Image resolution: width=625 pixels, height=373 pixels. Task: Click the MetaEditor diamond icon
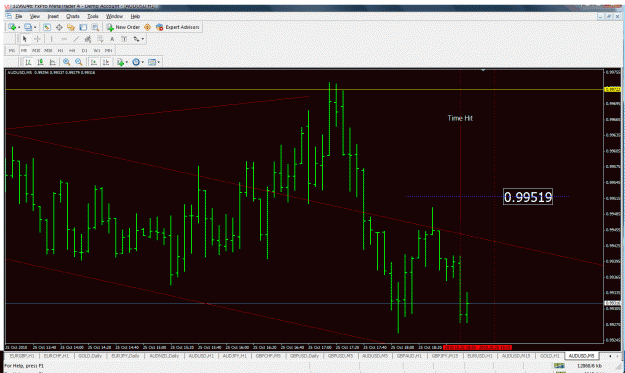click(147, 27)
